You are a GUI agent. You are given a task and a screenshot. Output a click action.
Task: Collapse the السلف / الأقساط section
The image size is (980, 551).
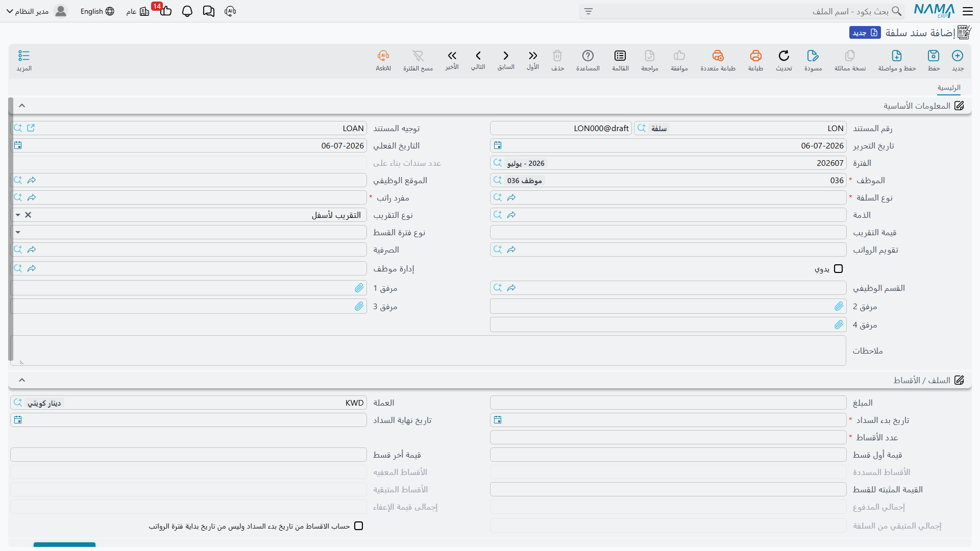point(22,380)
